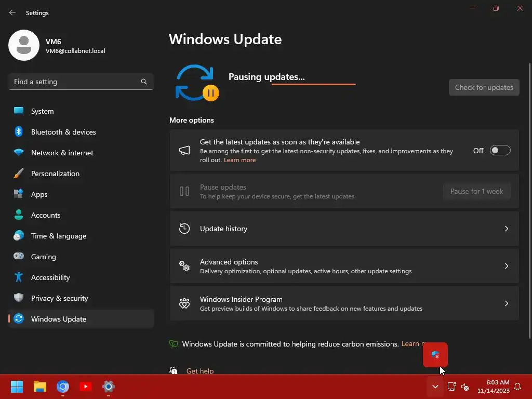Select Network & internet in the sidebar
This screenshot has width=532, height=399.
tap(81, 153)
